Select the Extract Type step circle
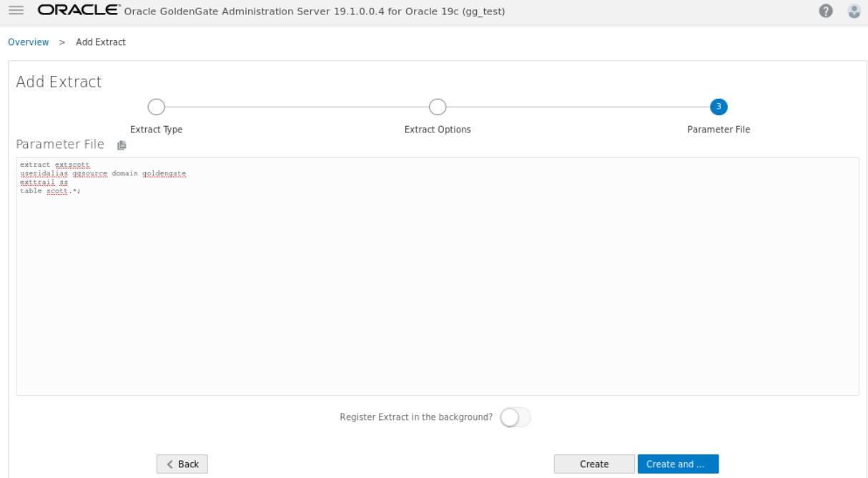Viewport: 868px width, 478px height. click(x=156, y=107)
